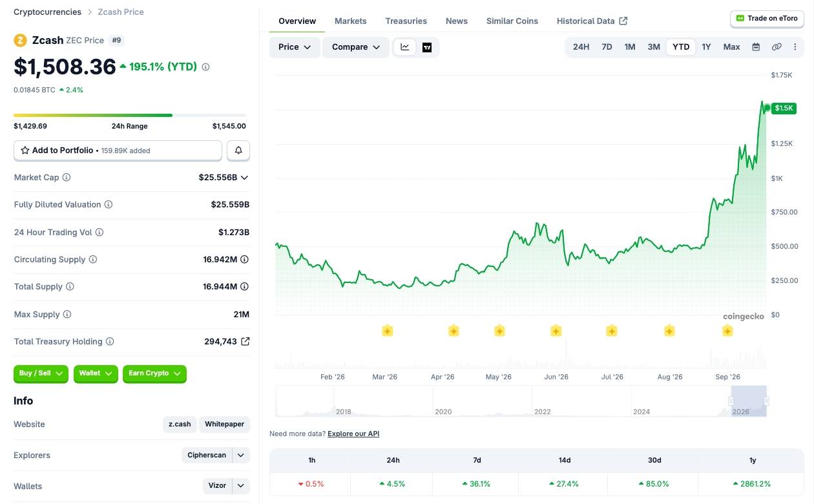Click right handle of timeline range selector
The image size is (814, 504).
click(x=766, y=401)
